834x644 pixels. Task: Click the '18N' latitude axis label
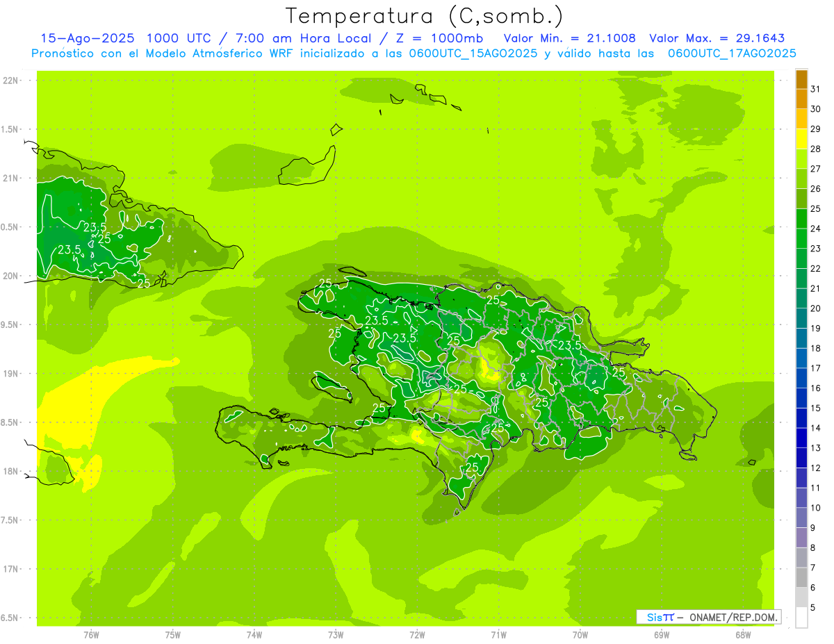10,471
